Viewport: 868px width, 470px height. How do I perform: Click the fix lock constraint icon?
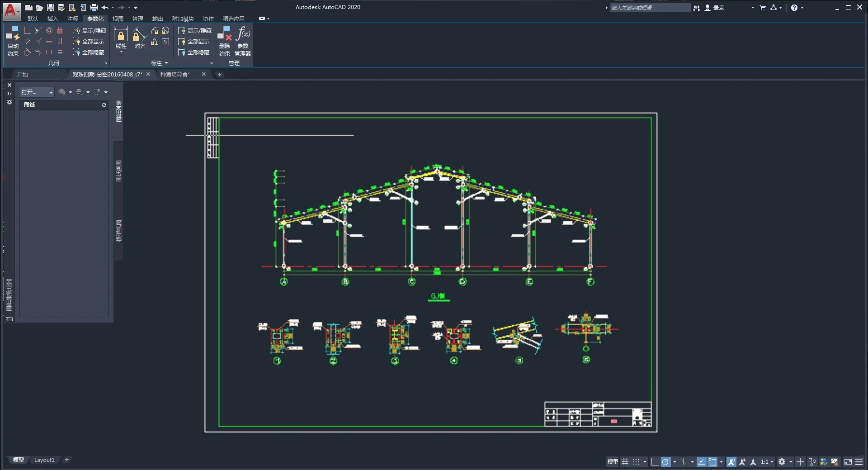[60, 30]
